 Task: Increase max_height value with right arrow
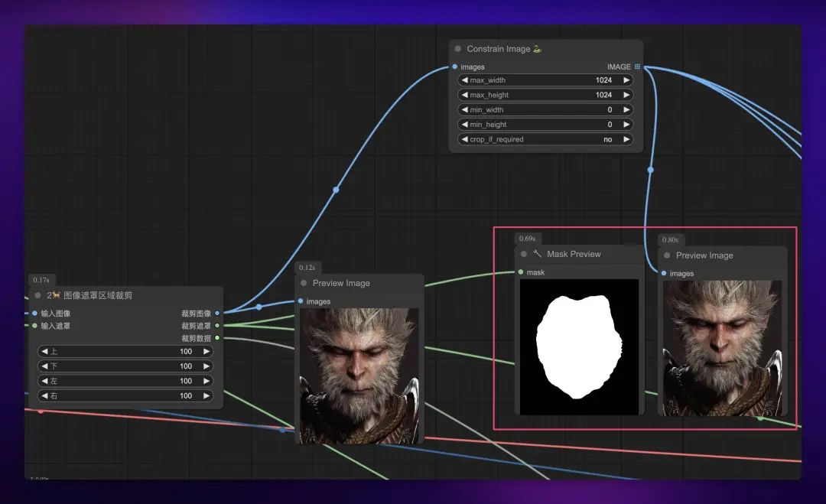pyautogui.click(x=626, y=95)
